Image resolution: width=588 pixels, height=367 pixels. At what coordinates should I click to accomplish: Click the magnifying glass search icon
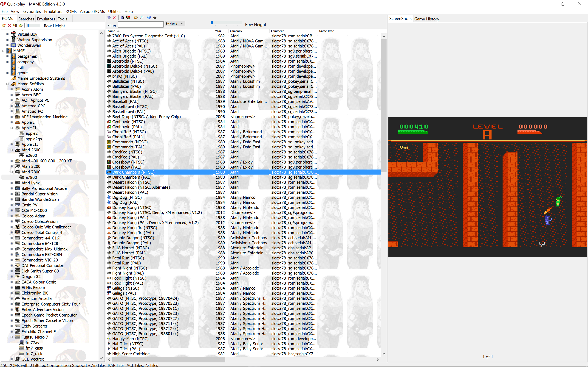(141, 17)
